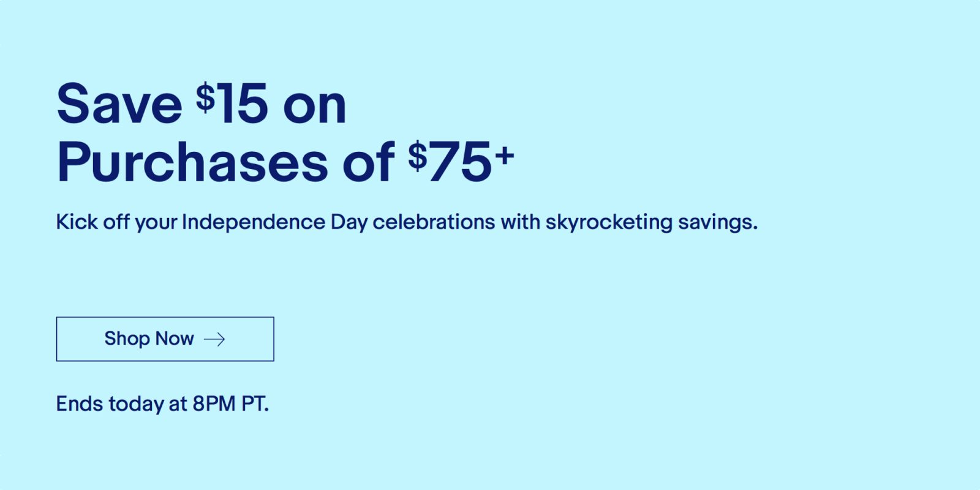Click the word "on" after $15
Viewport: 980px width, 490px height.
[315, 106]
